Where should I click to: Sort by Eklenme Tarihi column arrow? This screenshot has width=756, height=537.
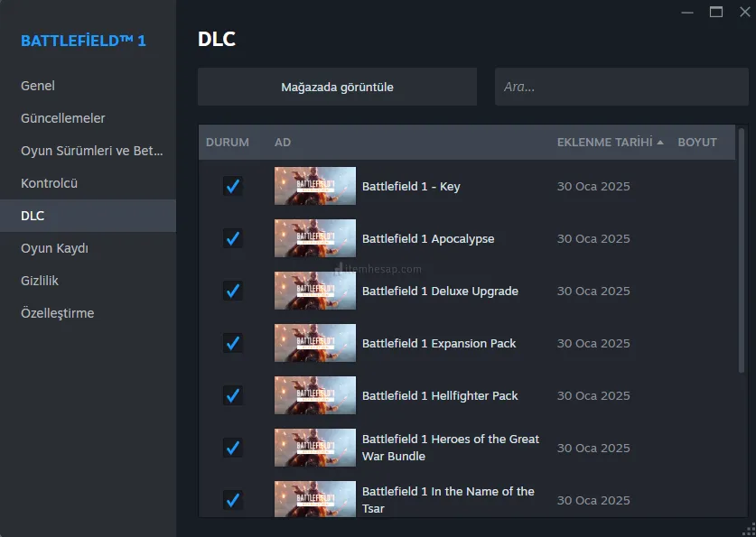[660, 143]
